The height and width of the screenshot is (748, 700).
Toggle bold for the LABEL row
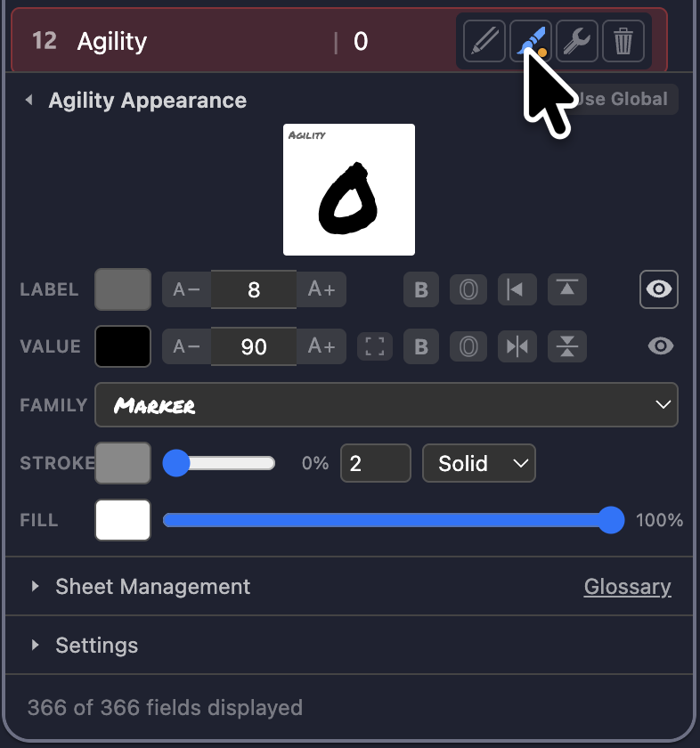(x=421, y=289)
